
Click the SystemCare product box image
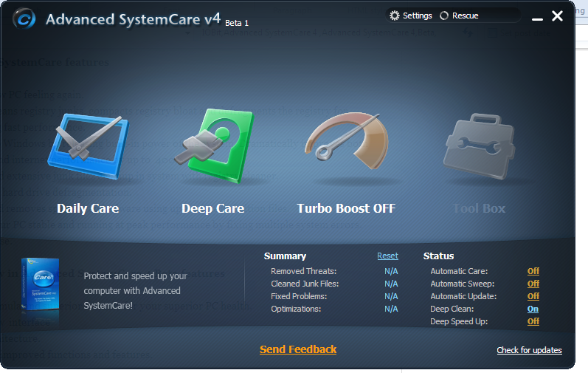(x=40, y=284)
